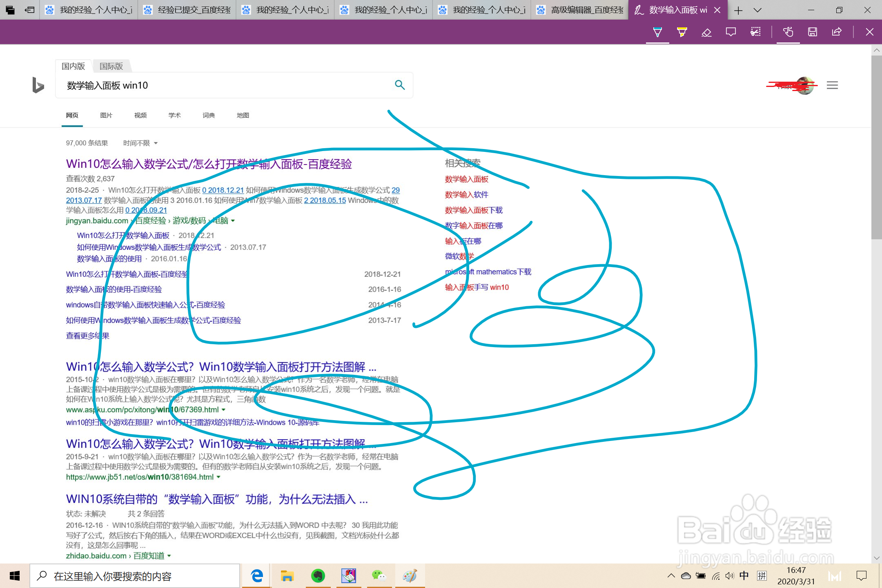Viewport: 882px width, 588px height.
Task: Open related search 数学输入面板下载
Action: [474, 210]
